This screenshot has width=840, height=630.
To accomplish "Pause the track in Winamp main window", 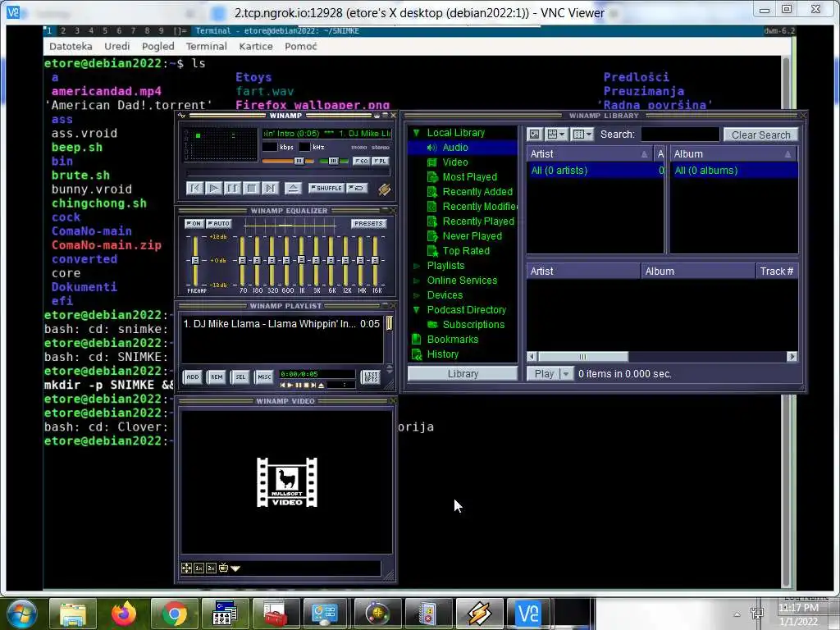I will coord(232,188).
